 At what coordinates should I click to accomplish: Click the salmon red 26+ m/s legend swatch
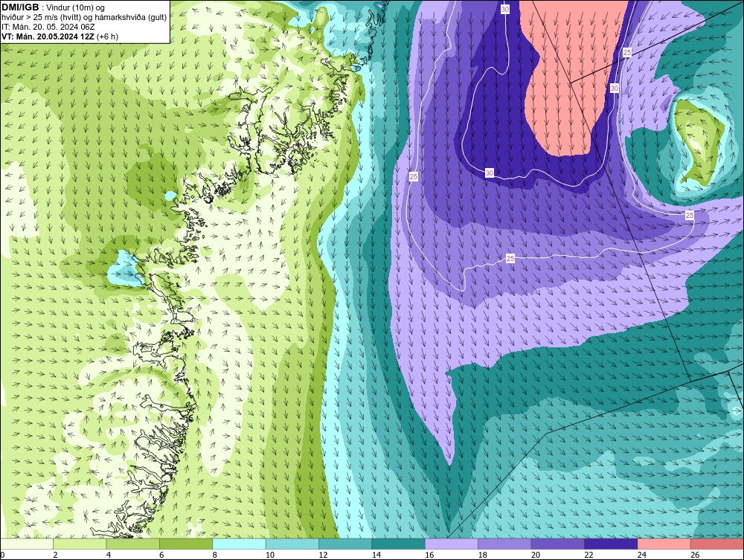(717, 544)
